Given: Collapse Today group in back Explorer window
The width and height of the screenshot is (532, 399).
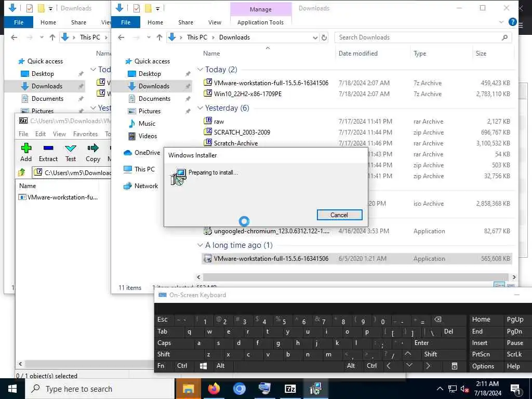Looking at the screenshot, I should (x=93, y=69).
